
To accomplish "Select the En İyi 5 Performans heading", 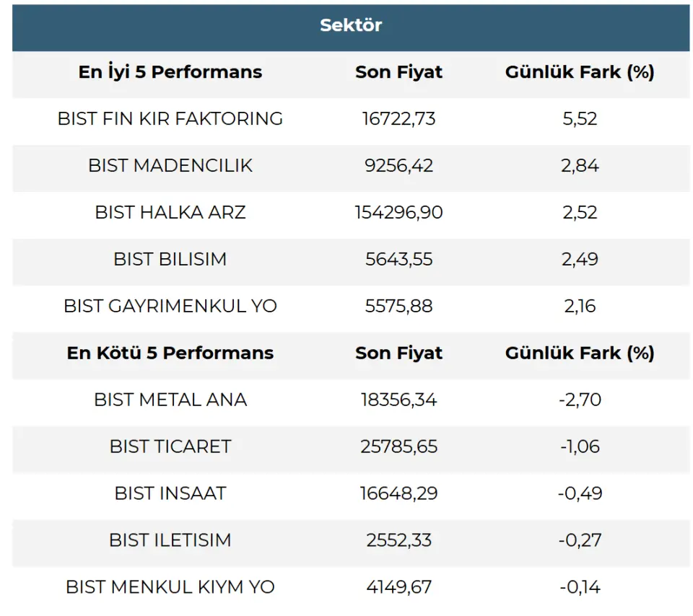I will [x=170, y=72].
